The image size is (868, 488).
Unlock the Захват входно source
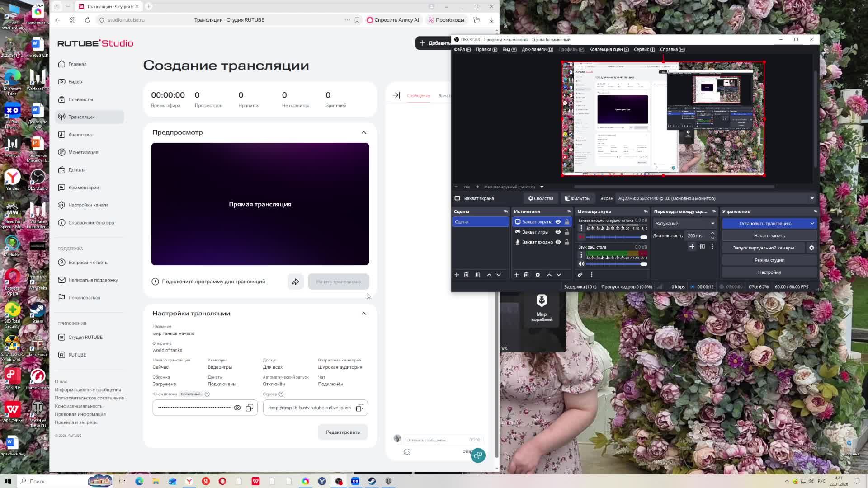click(x=567, y=242)
